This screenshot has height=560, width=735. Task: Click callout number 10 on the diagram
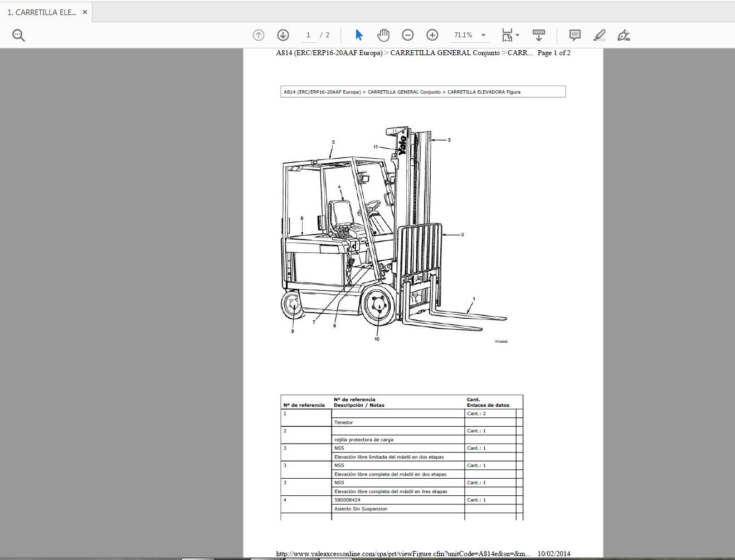point(377,339)
